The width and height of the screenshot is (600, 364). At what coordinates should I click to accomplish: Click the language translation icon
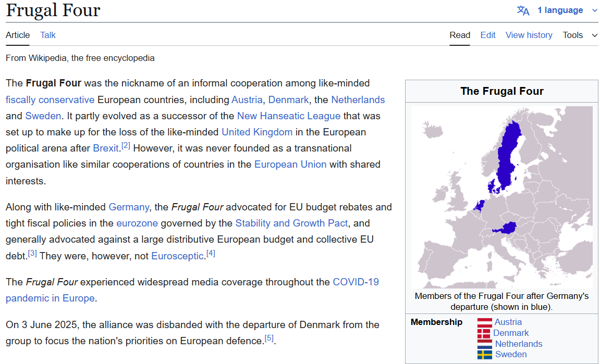[523, 10]
